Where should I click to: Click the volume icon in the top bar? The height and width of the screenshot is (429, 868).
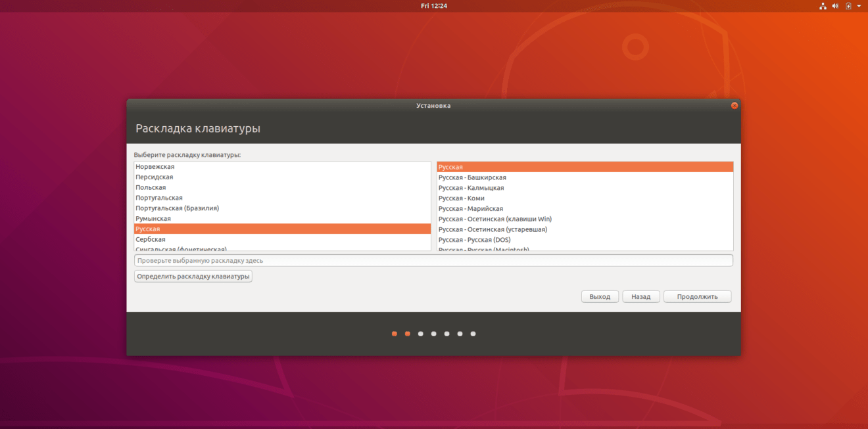click(835, 5)
